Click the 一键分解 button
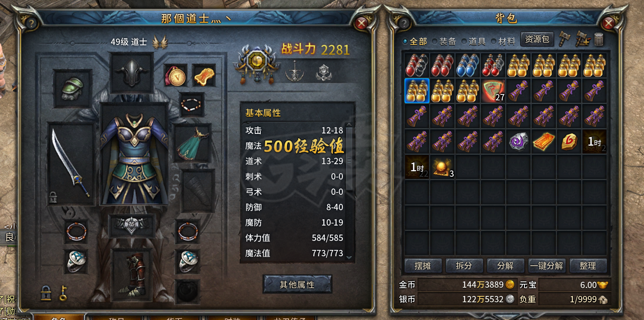 pos(546,266)
